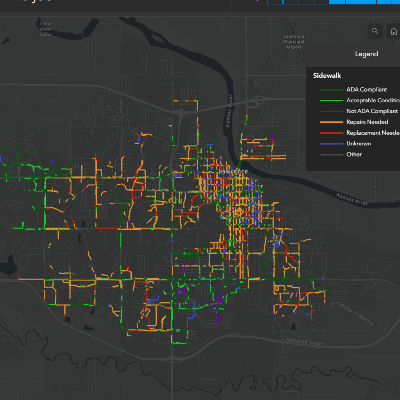Image resolution: width=400 pixels, height=400 pixels.
Task: Click the dark green ADA Compliant line swatch
Action: (331, 90)
